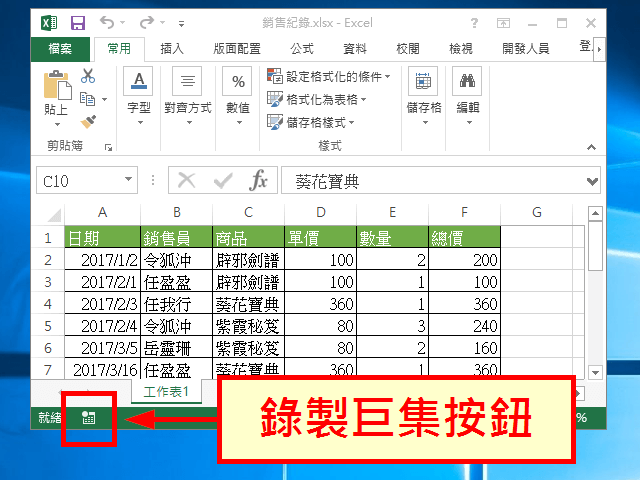Screen dimensions: 640x480
Task: Switch to the 資料 Data tab
Action: [x=355, y=49]
